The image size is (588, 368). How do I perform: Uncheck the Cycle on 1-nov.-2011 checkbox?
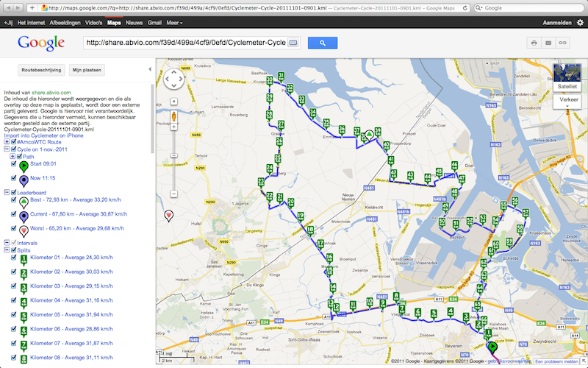tap(14, 149)
